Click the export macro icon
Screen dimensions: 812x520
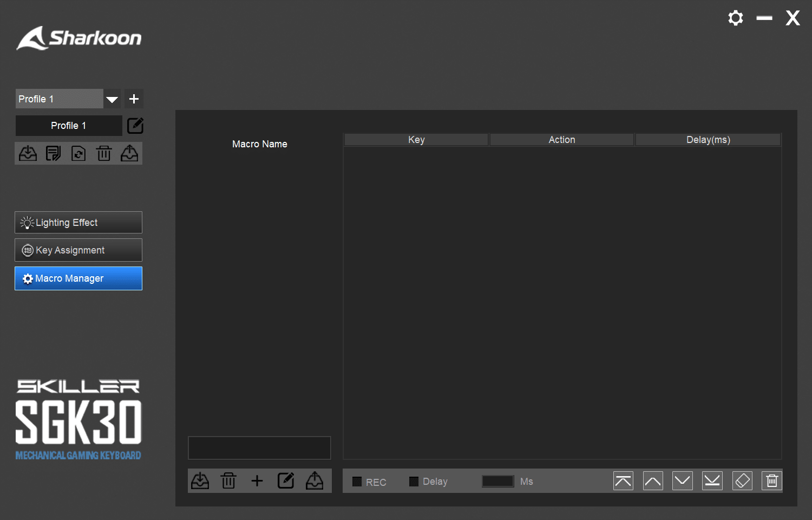pyautogui.click(x=315, y=481)
